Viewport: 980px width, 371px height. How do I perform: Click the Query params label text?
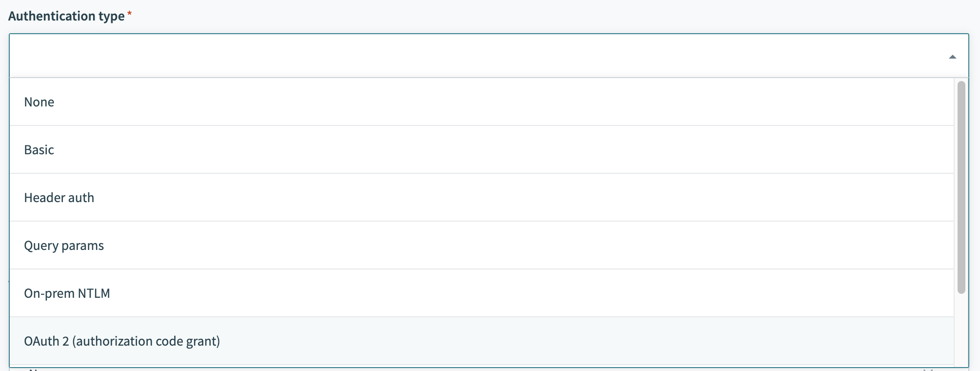(x=64, y=246)
